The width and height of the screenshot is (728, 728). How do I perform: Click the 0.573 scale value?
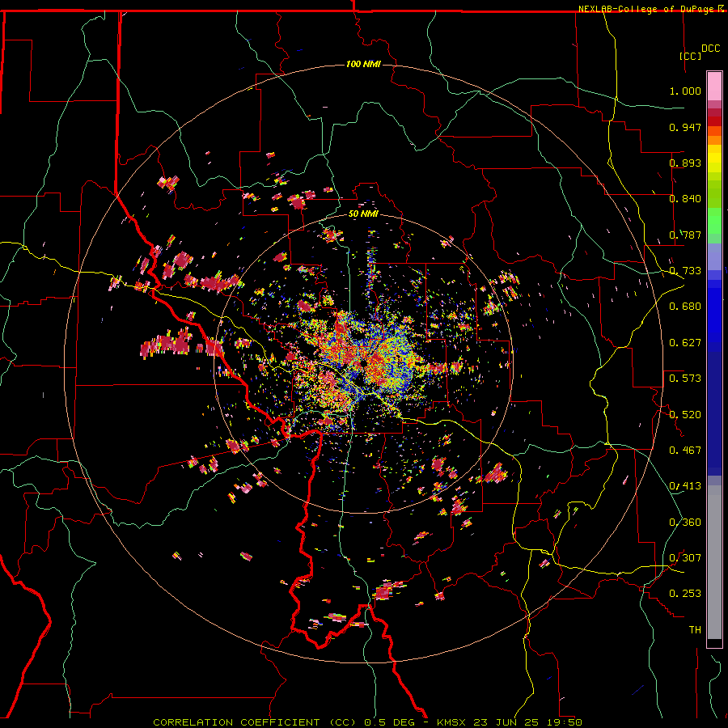click(685, 379)
